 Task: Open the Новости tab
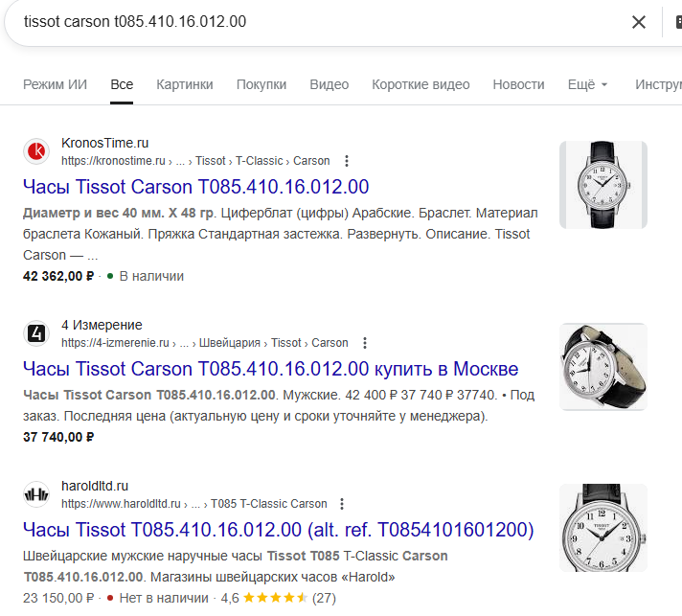pyautogui.click(x=518, y=84)
